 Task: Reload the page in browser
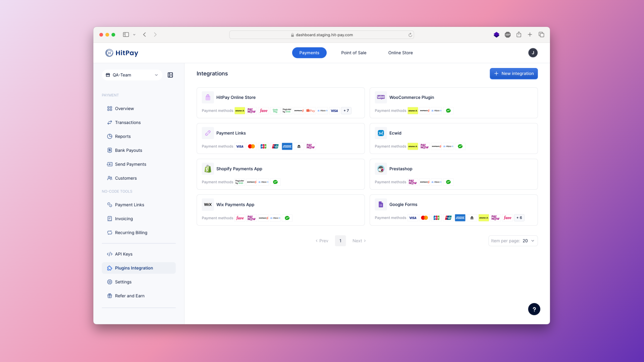[x=410, y=35]
